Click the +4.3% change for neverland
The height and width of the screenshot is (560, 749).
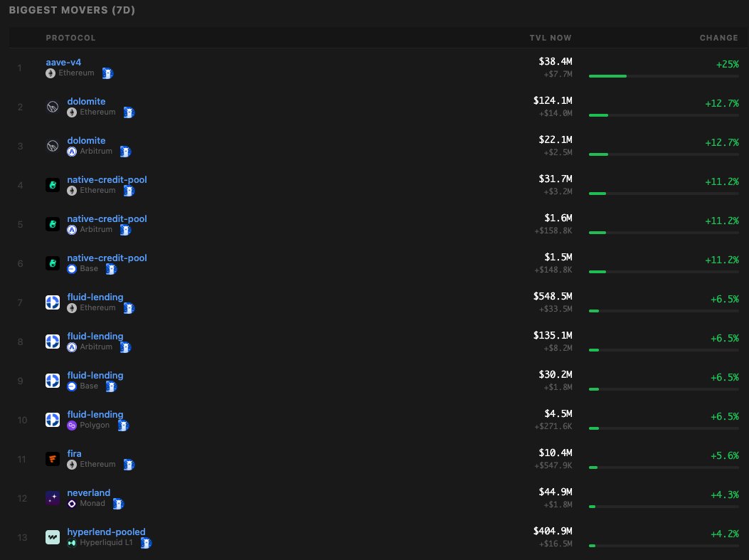[x=725, y=495]
